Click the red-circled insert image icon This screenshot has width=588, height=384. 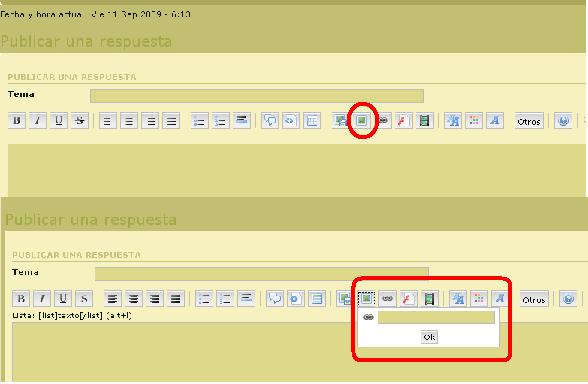[x=362, y=120]
